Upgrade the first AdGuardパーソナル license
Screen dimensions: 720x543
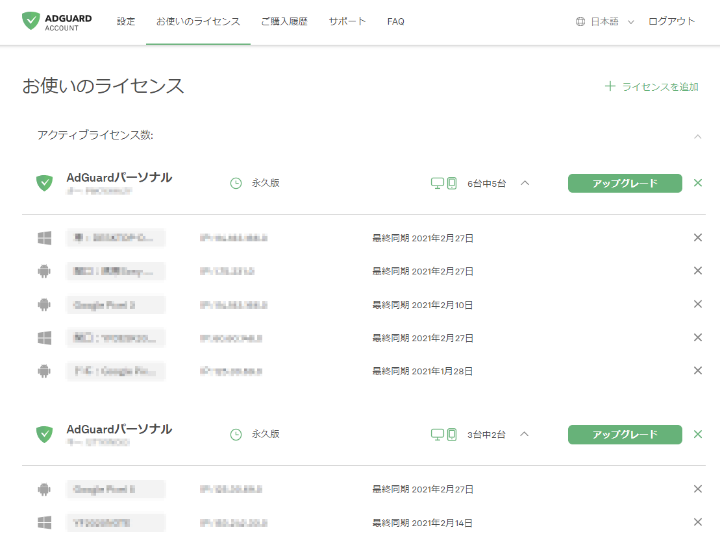[624, 183]
